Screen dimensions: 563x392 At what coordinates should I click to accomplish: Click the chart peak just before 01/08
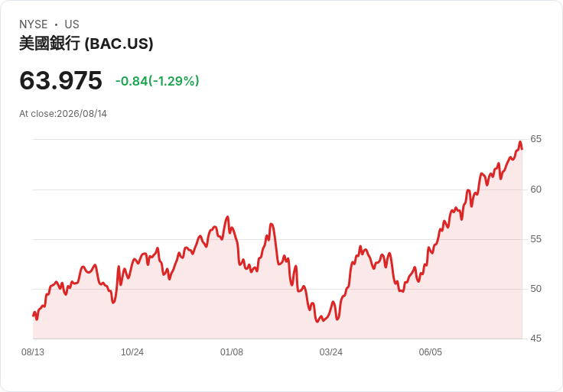click(x=227, y=217)
